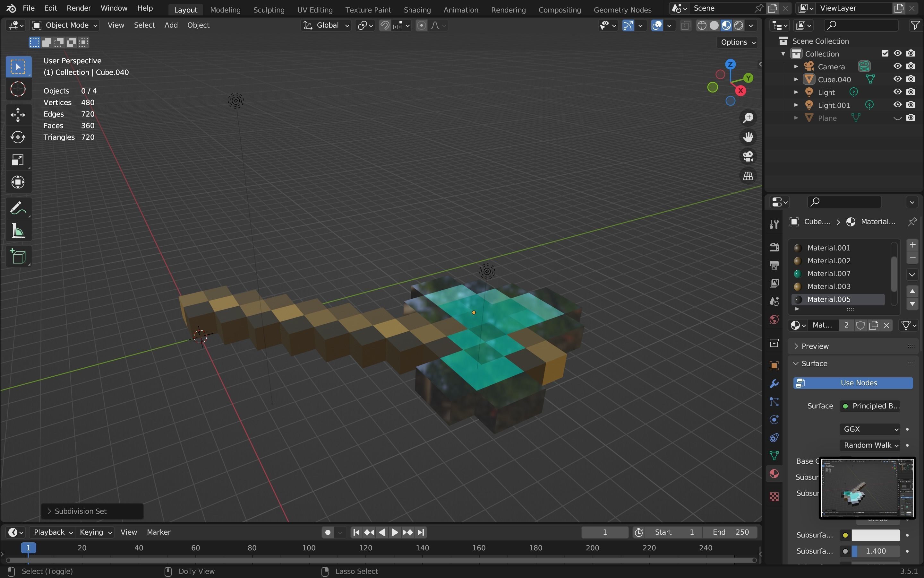Select the Measure tool
The image size is (924, 578).
(x=18, y=231)
